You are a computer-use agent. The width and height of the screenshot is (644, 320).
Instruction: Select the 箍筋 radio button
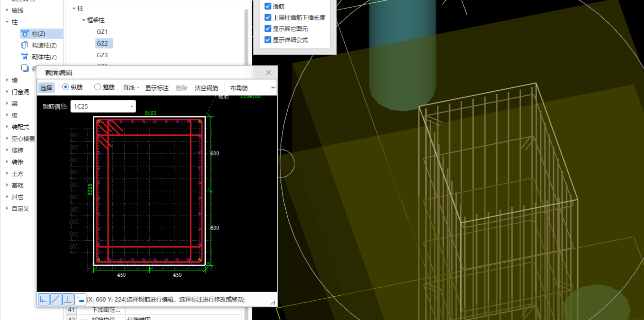click(x=98, y=87)
